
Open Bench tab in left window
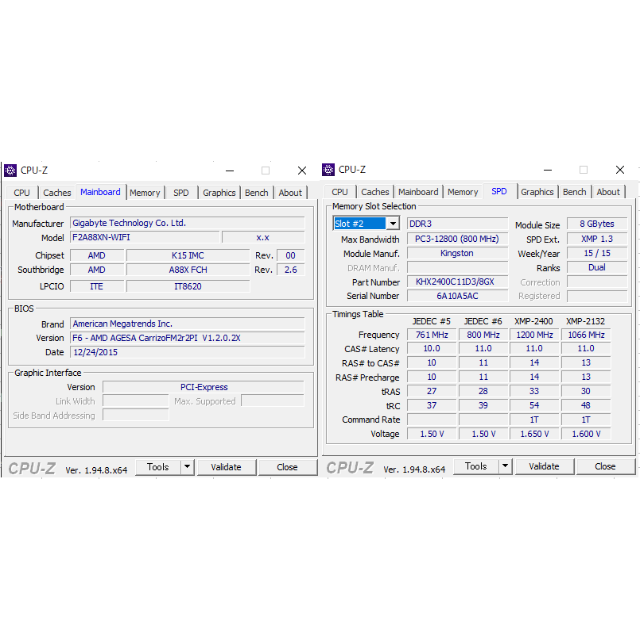pos(257,193)
